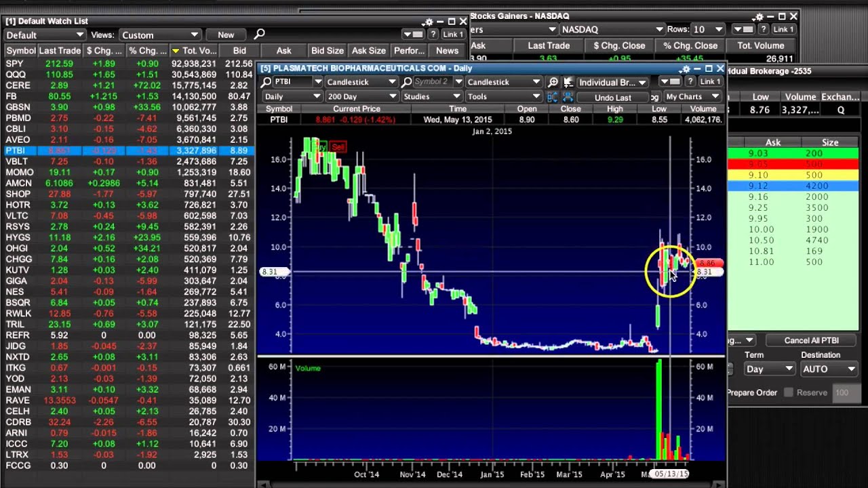Sort watch list by Tot. Volume column
Image resolution: width=868 pixels, height=488 pixels.
[194, 51]
